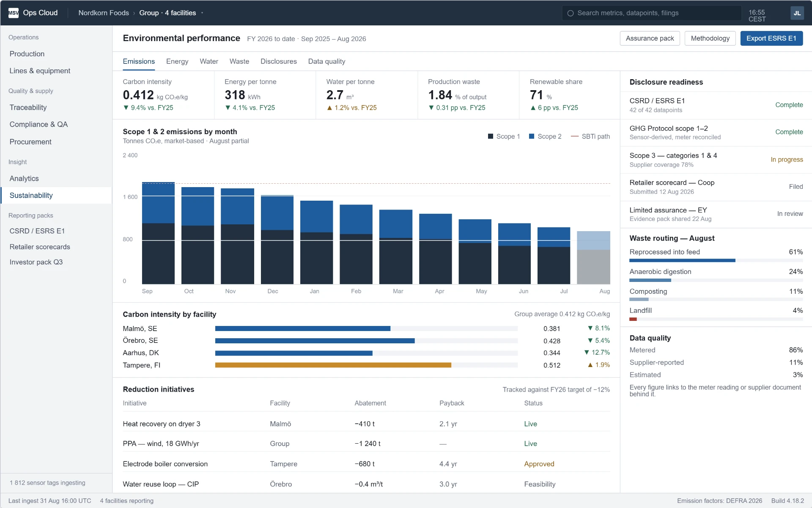Open Scope 3 categories 1 & 4 row
Viewport: 812px width, 508px height.
pos(716,160)
